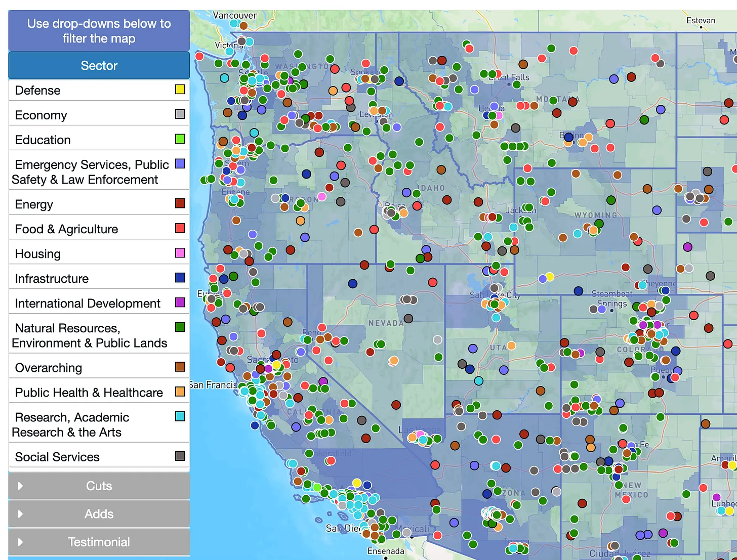The height and width of the screenshot is (560, 737).
Task: Expand the Cuts filter section
Action: coord(99,486)
